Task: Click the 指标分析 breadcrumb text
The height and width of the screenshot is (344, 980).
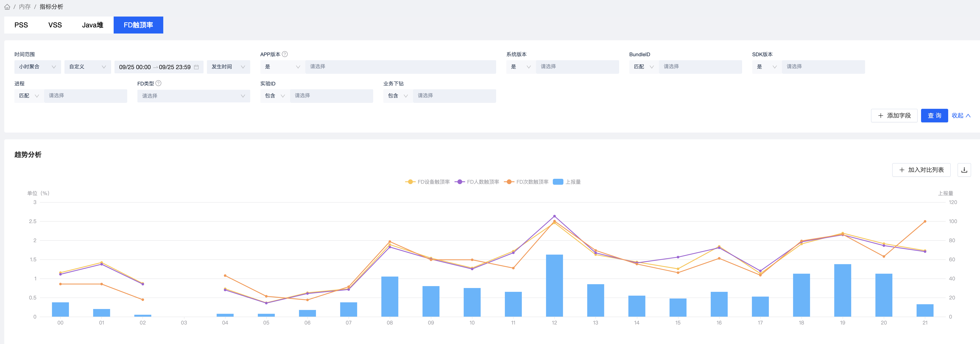Action: 51,7
